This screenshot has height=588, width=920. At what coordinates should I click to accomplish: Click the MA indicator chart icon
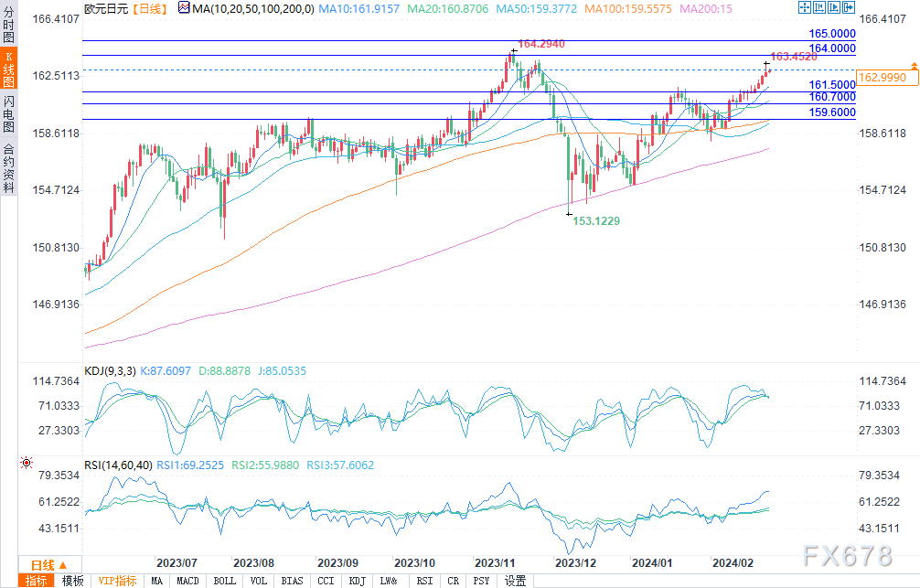pyautogui.click(x=184, y=8)
